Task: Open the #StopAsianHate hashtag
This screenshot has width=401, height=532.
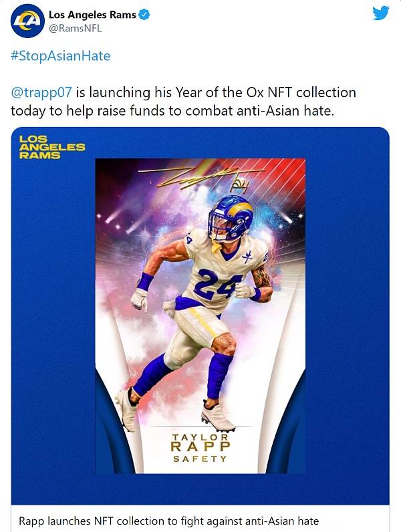Action: tap(60, 56)
